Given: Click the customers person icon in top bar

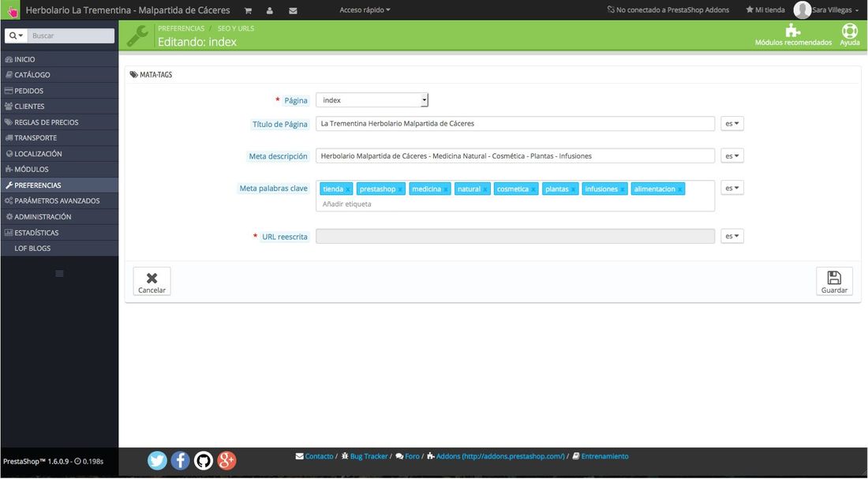Looking at the screenshot, I should 270,10.
